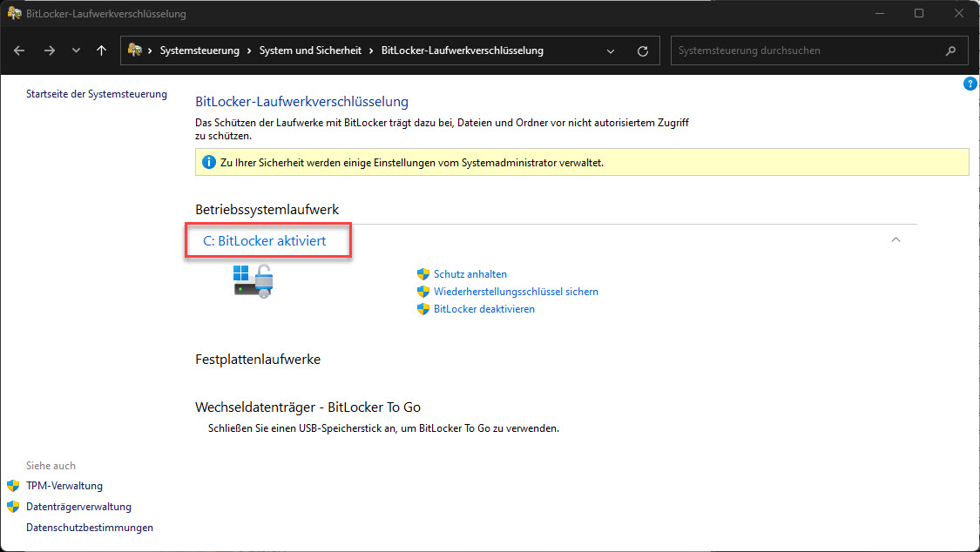Click the shield icon beside TPM-Verwaltung
This screenshot has height=552, width=980.
(x=13, y=486)
